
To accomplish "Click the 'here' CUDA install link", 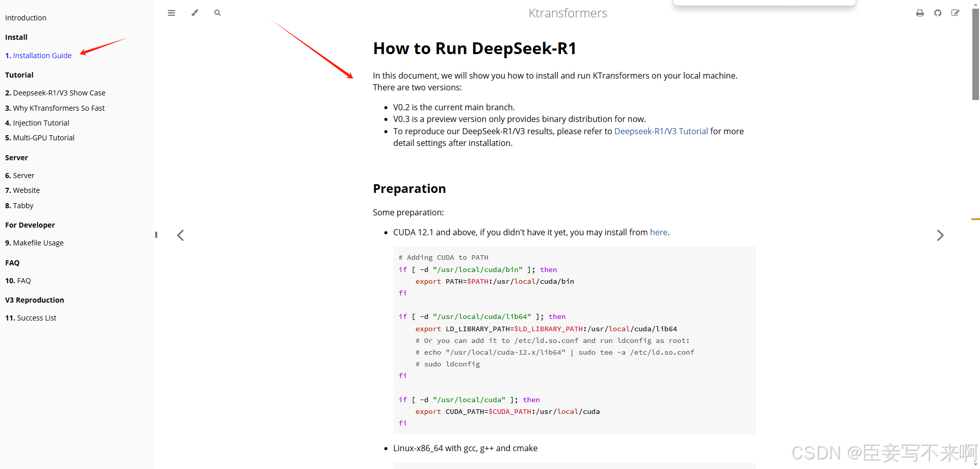I will 658,232.
